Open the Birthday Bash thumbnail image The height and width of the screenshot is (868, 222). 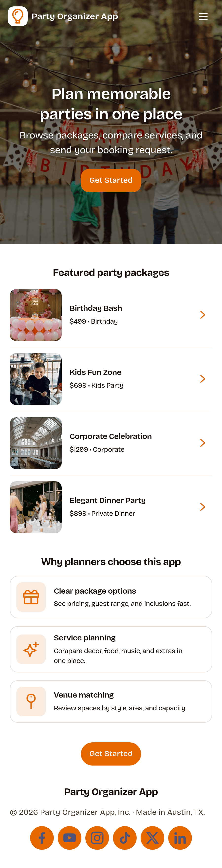[36, 315]
